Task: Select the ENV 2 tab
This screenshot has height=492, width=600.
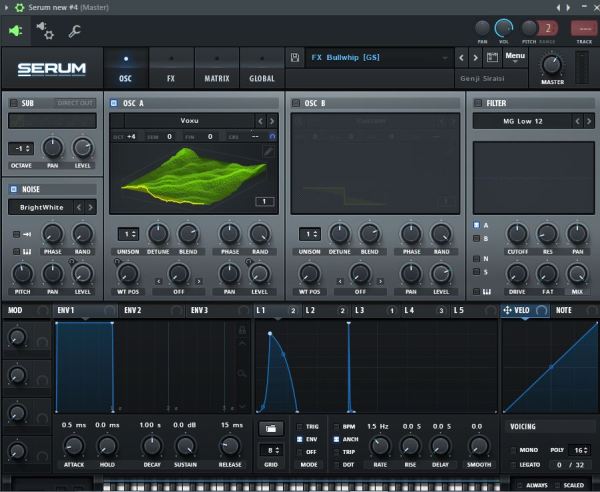Action: coord(151,310)
